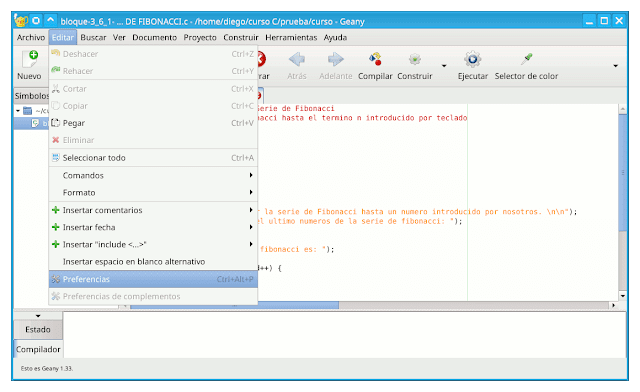Click the "Esto es Geany 1.33." status text
This screenshot has height=392, width=640.
pyautogui.click(x=47, y=368)
